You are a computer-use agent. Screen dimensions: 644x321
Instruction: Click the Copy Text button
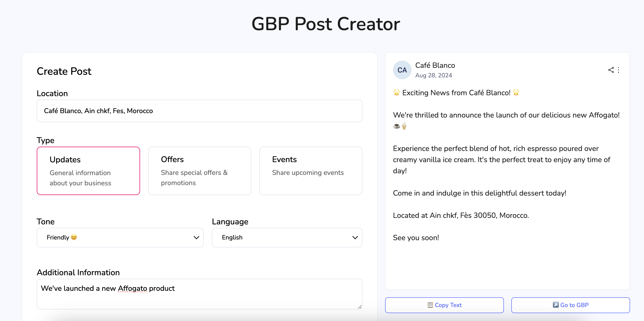coord(444,305)
